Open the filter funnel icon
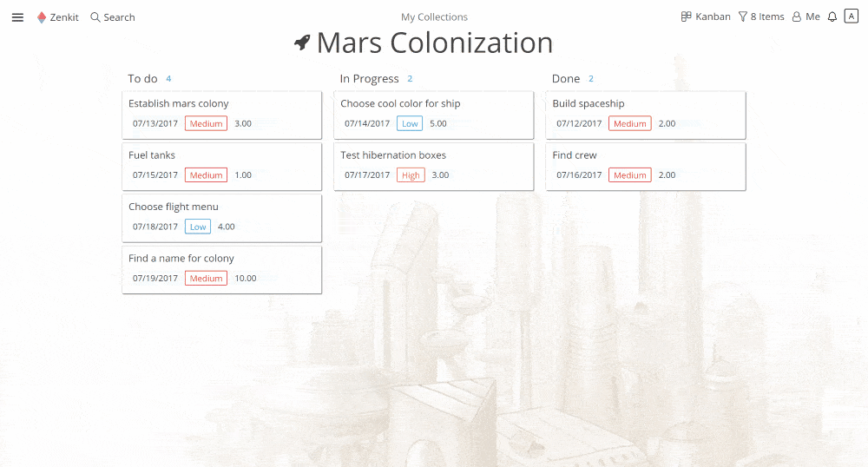Screen dimensions: 868x467 point(743,16)
